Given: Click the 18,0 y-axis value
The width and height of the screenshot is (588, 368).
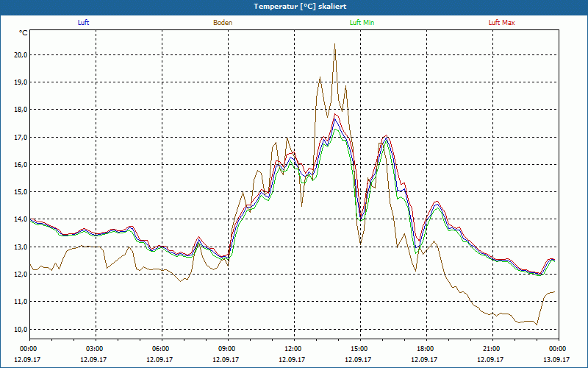Looking at the screenshot, I should coord(22,110).
